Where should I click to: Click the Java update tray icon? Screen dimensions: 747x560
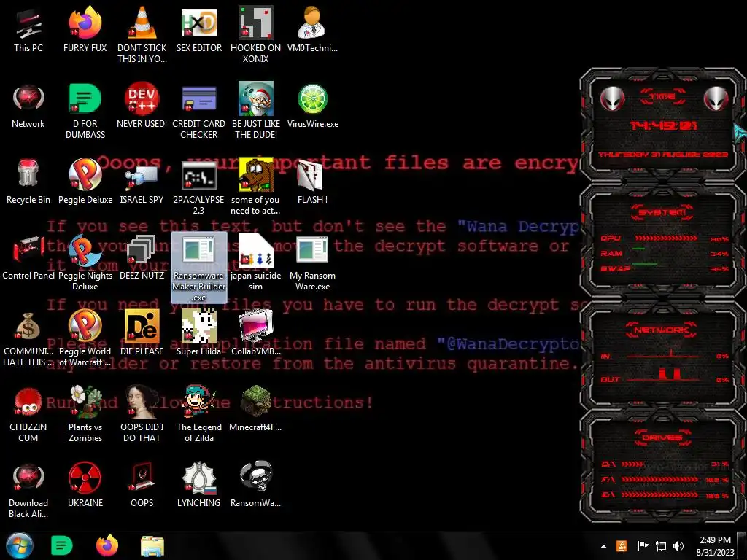[x=622, y=546]
